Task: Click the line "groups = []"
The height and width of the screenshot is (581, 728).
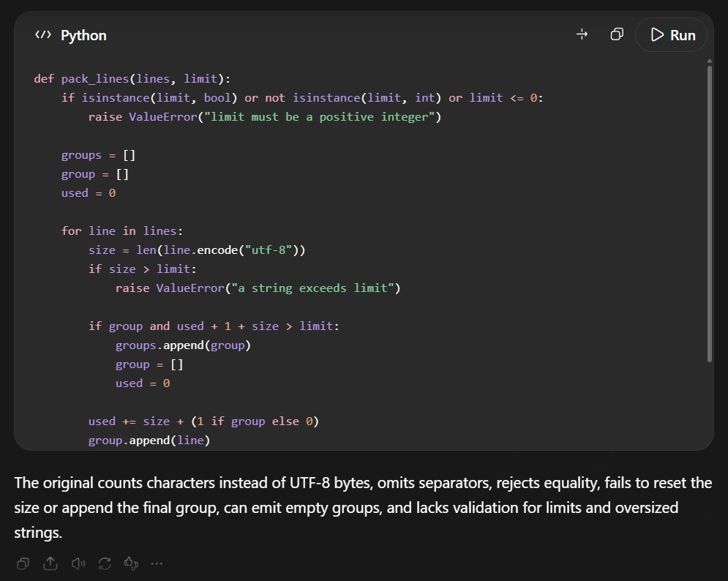Action: click(99, 155)
